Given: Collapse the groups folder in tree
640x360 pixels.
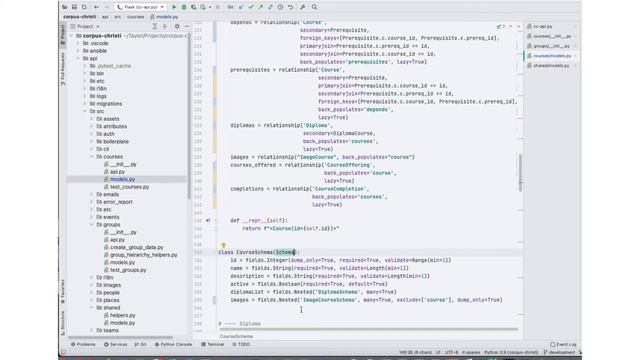Looking at the screenshot, I should pos(92,224).
